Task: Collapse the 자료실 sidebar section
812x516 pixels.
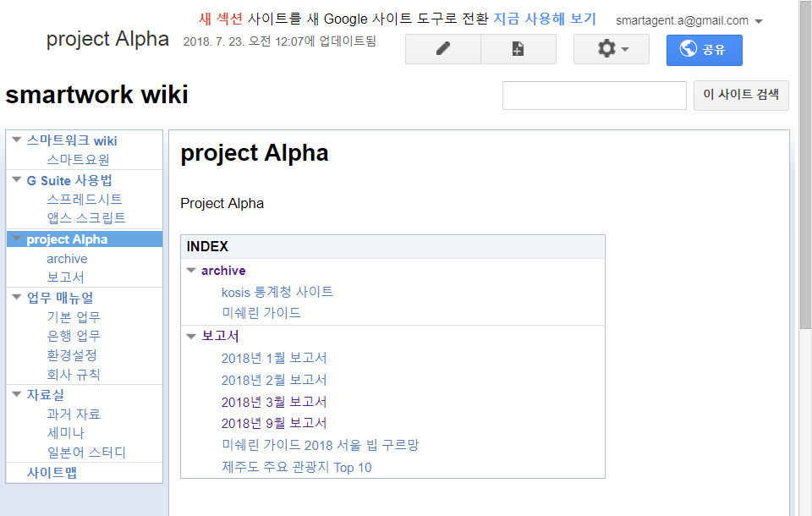Action: pyautogui.click(x=15, y=394)
